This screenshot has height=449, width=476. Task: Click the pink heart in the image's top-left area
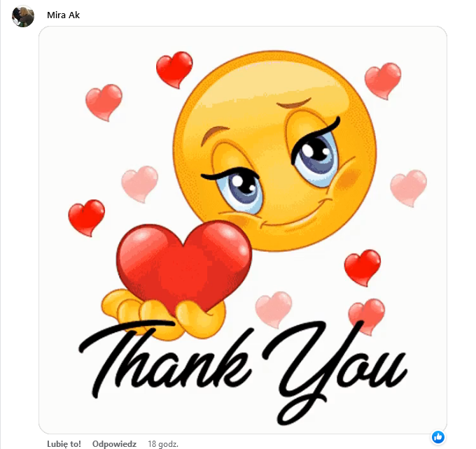coord(104,103)
